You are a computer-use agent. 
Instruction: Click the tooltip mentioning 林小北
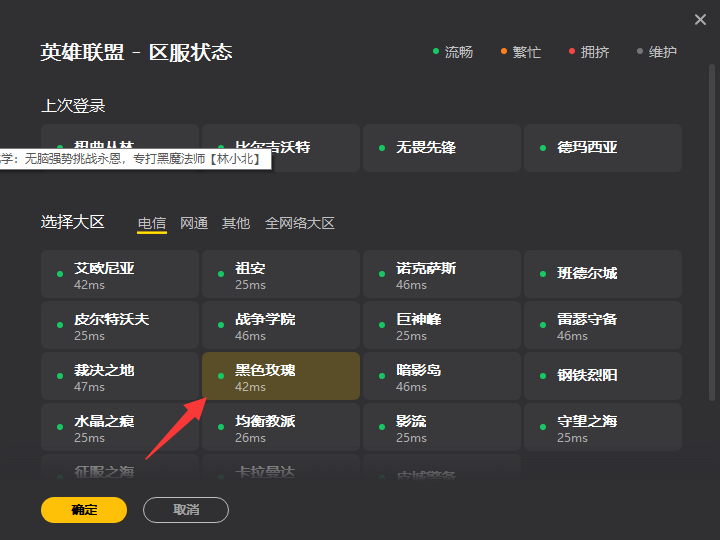pyautogui.click(x=135, y=159)
